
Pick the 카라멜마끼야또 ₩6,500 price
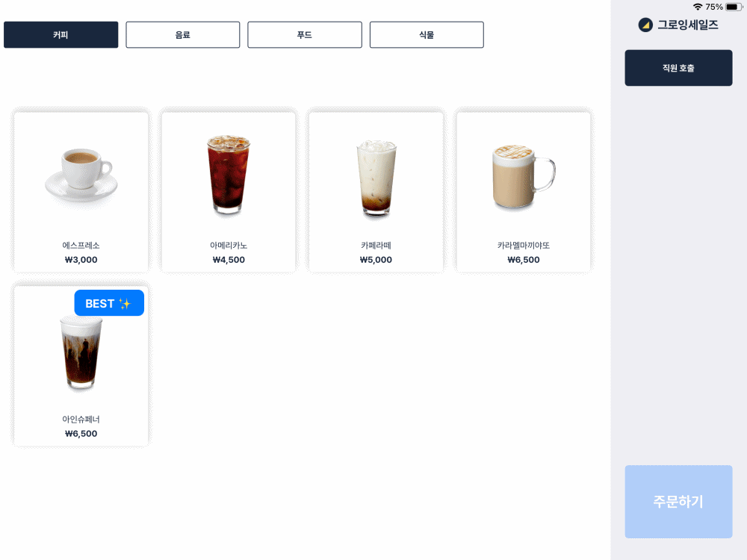[524, 260]
